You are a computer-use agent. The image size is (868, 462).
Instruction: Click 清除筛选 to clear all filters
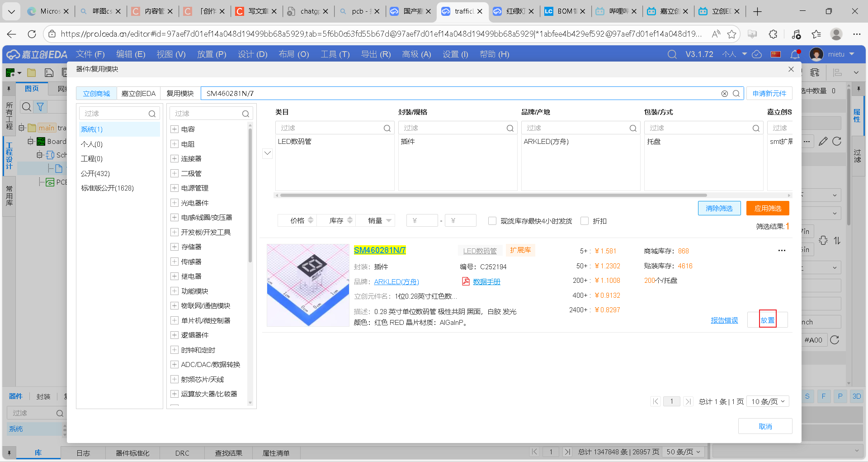click(x=719, y=208)
